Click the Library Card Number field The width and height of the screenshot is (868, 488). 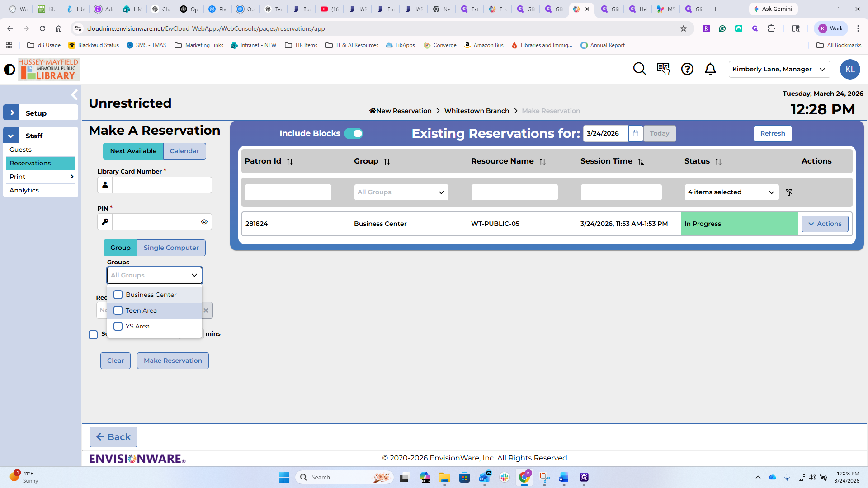tap(162, 185)
